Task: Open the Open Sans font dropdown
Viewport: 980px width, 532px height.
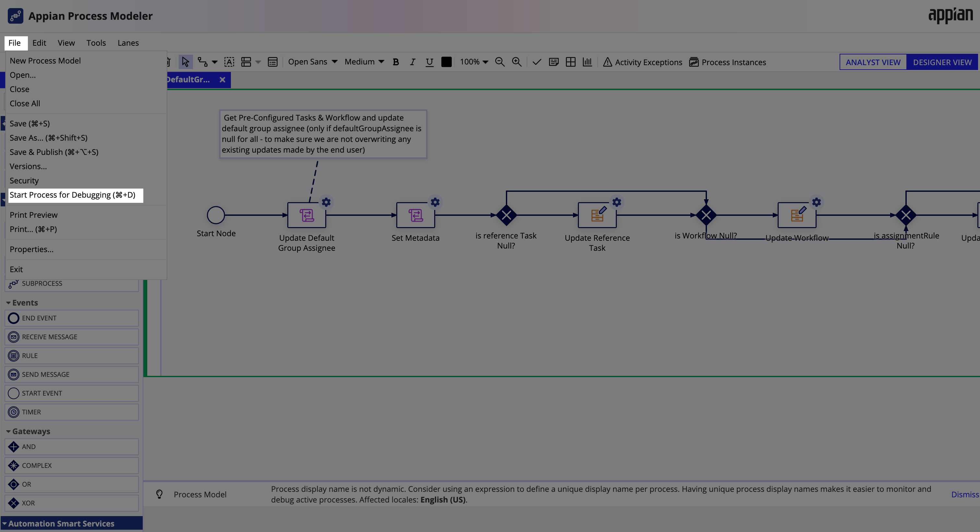Action: click(312, 62)
